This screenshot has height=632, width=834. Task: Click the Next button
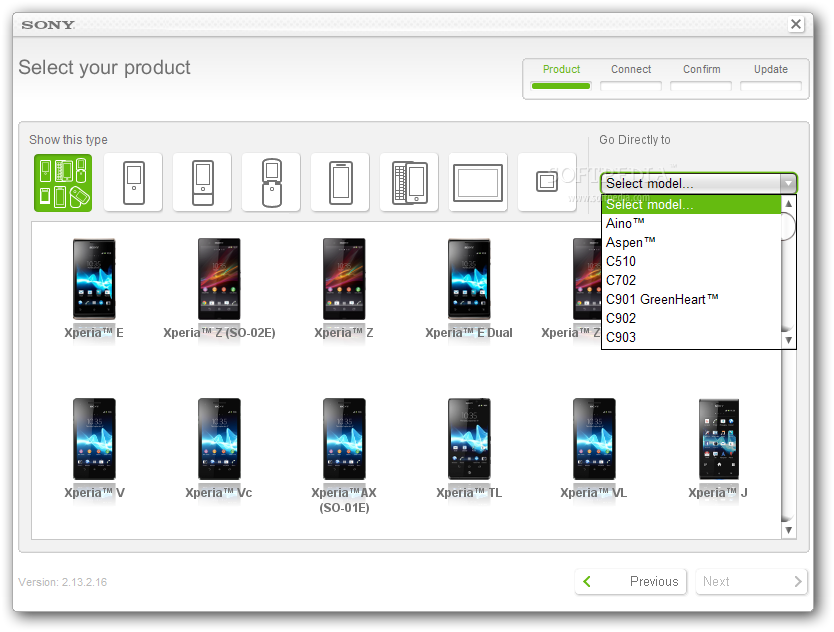[x=752, y=581]
